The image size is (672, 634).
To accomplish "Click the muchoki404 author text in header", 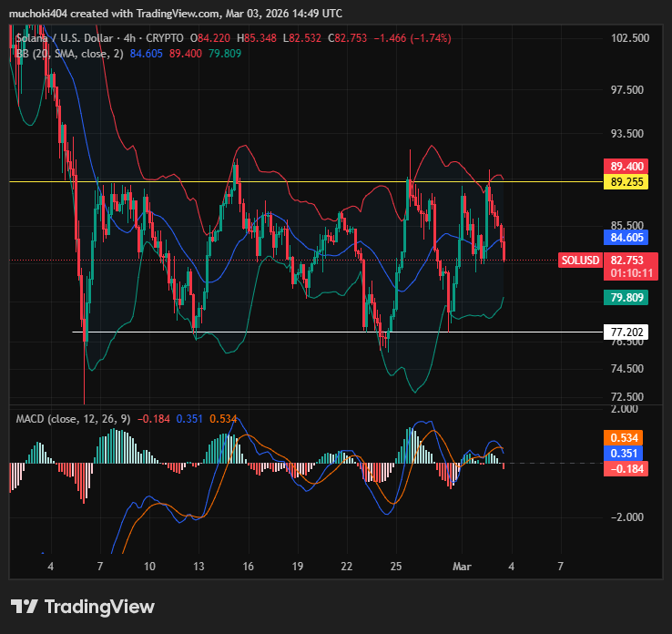I will point(40,13).
